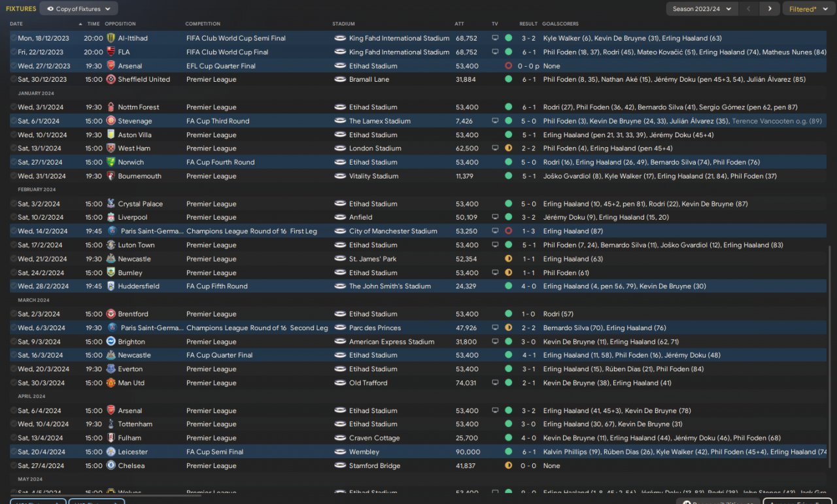This screenshot has height=504, width=837.
Task: Click the Sheffield United club badge
Action: pyautogui.click(x=111, y=79)
